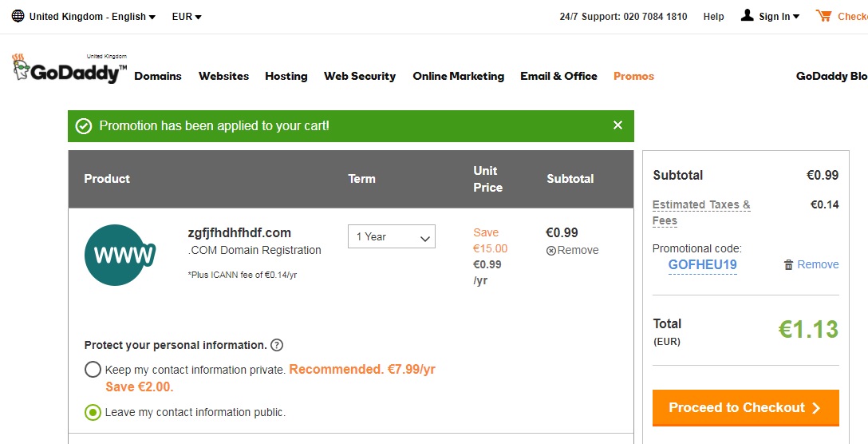Viewport: 868px width, 444px height.
Task: Click the GoDaddy logo
Action: (69, 69)
